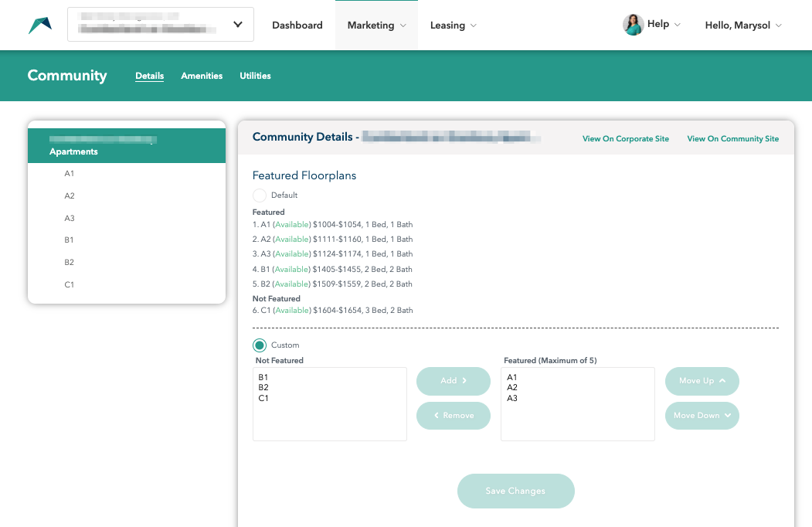Select C1 in the Not Featured list
This screenshot has width=812, height=527.
(263, 399)
